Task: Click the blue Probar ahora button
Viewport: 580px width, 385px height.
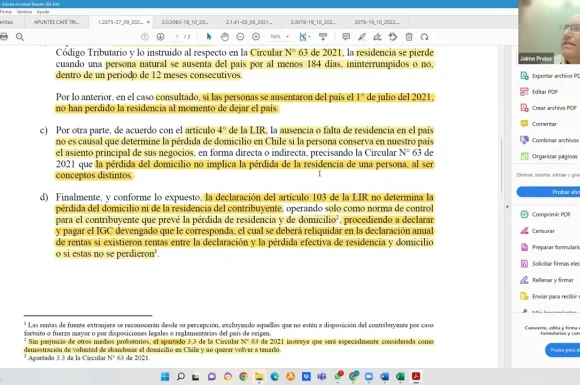Action: point(548,192)
